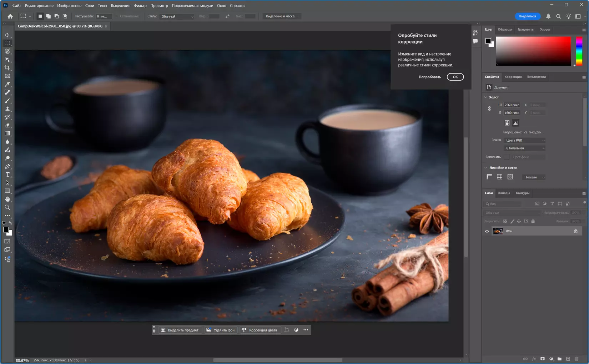Screen dimensions: 589x364
Task: Open the Фильтр menu
Action: tap(140, 6)
